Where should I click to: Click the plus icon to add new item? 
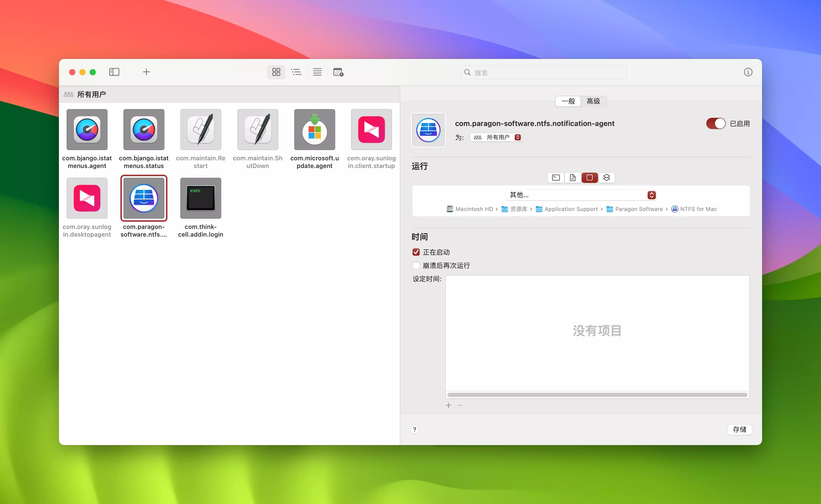coord(146,72)
